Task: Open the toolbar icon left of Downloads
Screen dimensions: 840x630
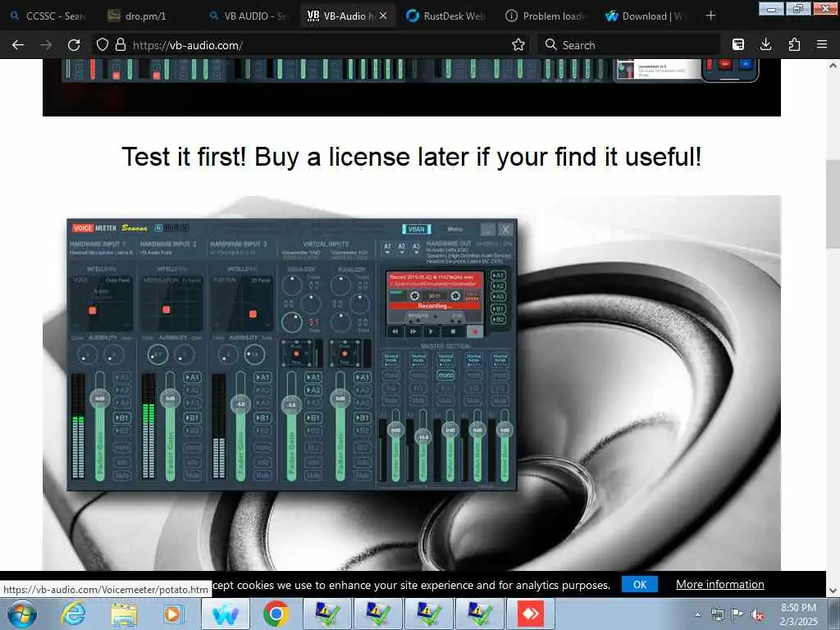Action: click(738, 45)
